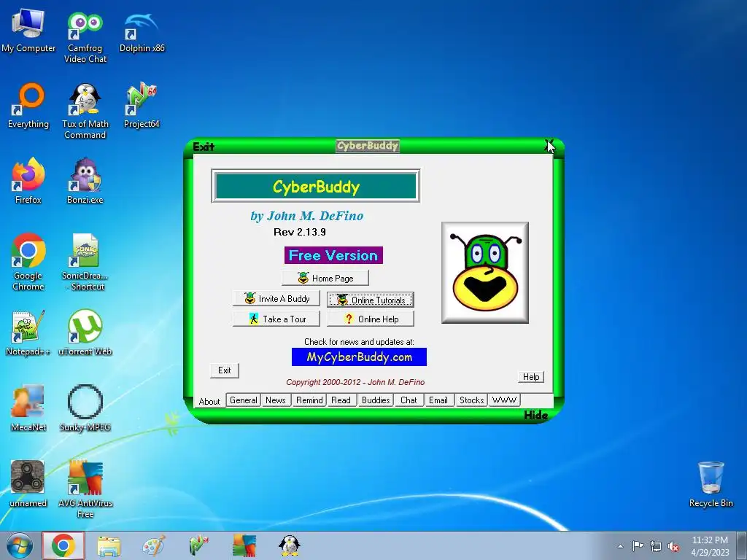Click the small Exit button
Image resolution: width=747 pixels, height=560 pixels.
point(225,370)
